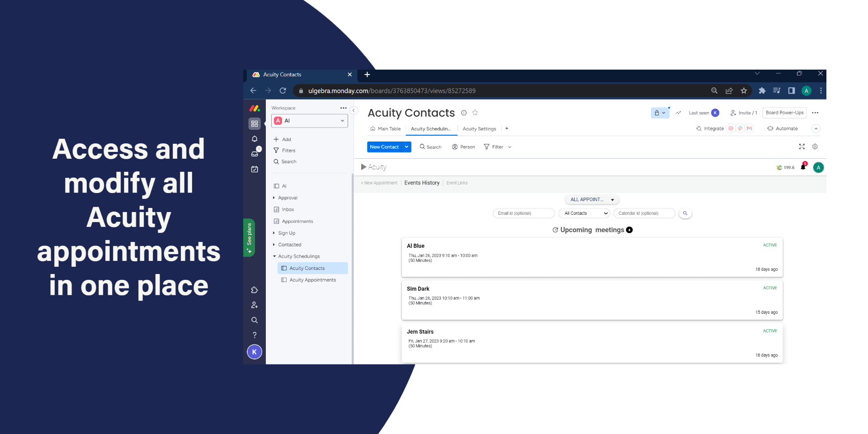Click the Automate button
Viewport: 868px width, 434px height.
pos(783,128)
